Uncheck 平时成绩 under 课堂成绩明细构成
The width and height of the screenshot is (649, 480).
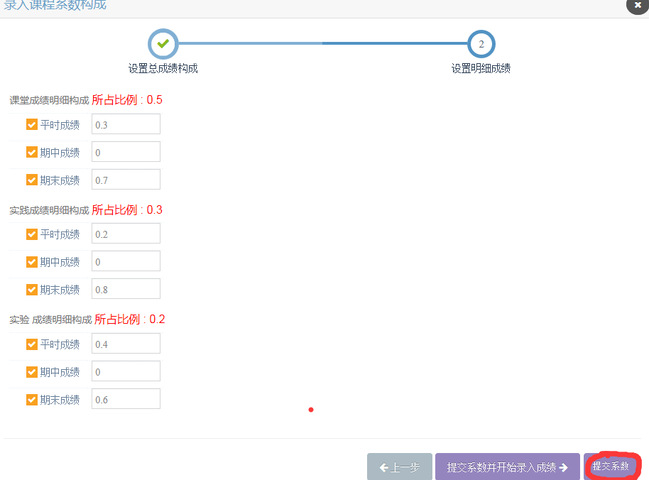click(x=32, y=124)
